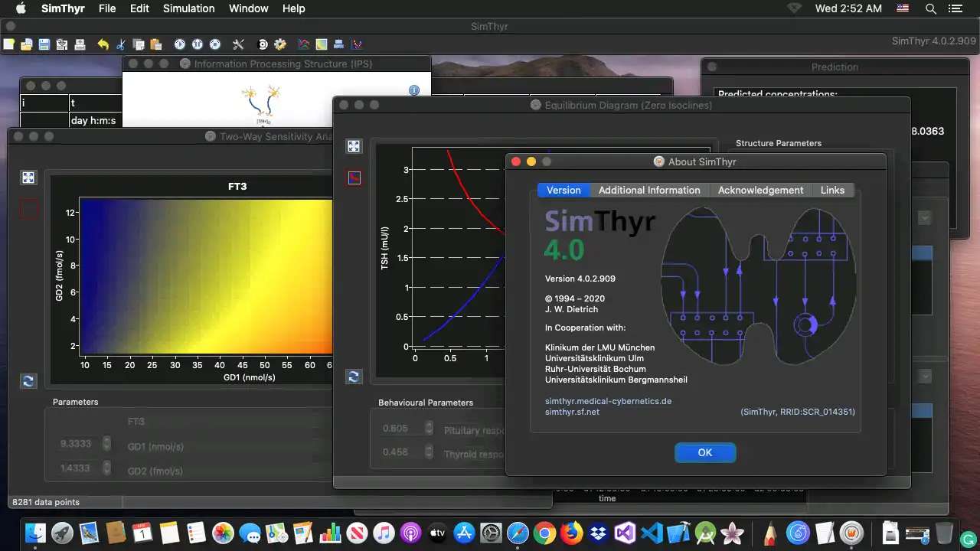980x551 pixels.
Task: Click the FT3 sensitivity heatmap plot
Action: click(206, 276)
